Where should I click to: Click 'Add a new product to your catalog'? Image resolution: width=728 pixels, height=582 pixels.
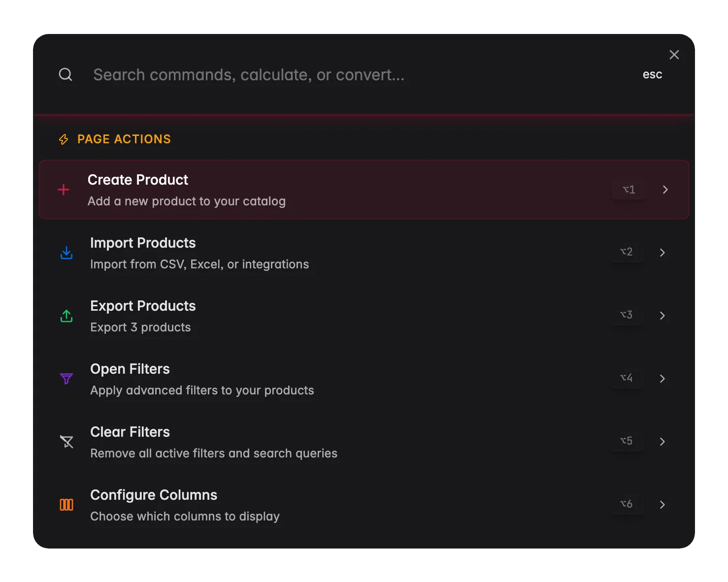tap(187, 201)
